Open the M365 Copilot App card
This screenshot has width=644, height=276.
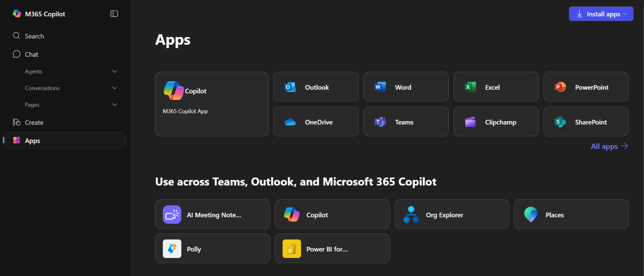click(212, 104)
